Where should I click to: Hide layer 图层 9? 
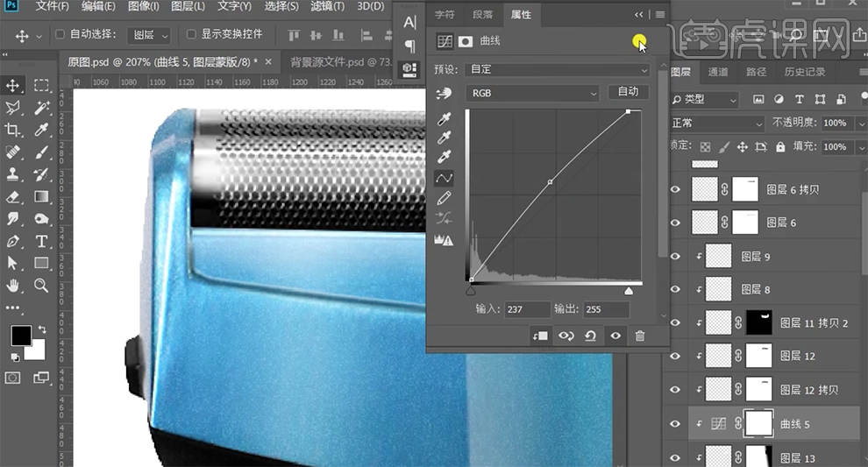(675, 256)
